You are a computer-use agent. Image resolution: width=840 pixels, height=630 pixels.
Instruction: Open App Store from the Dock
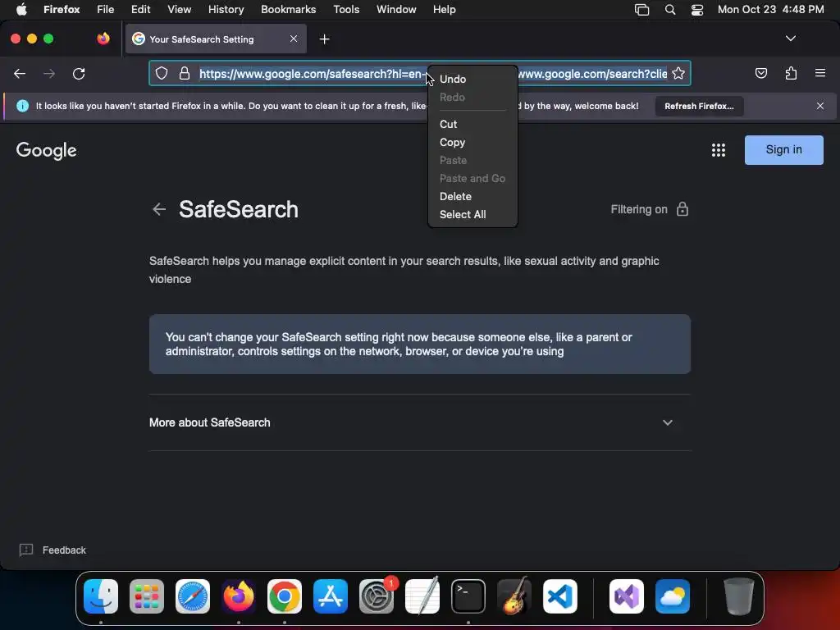coord(331,596)
